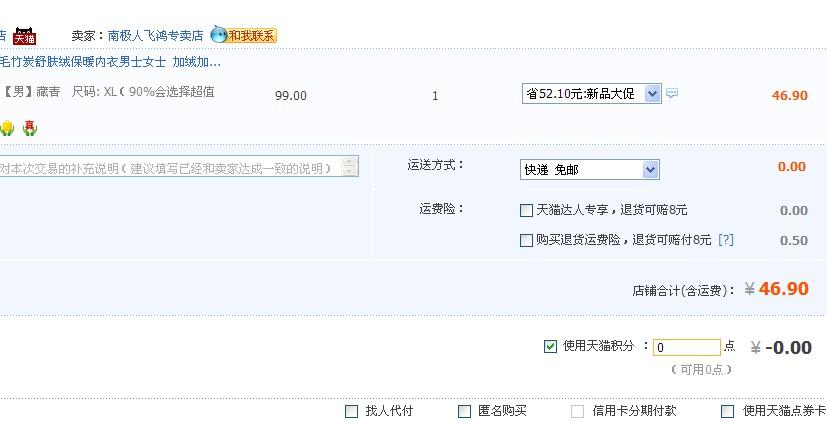The image size is (827, 422).
Task: Check the 天猫达人专享 shipping insurance option
Action: coord(527,211)
